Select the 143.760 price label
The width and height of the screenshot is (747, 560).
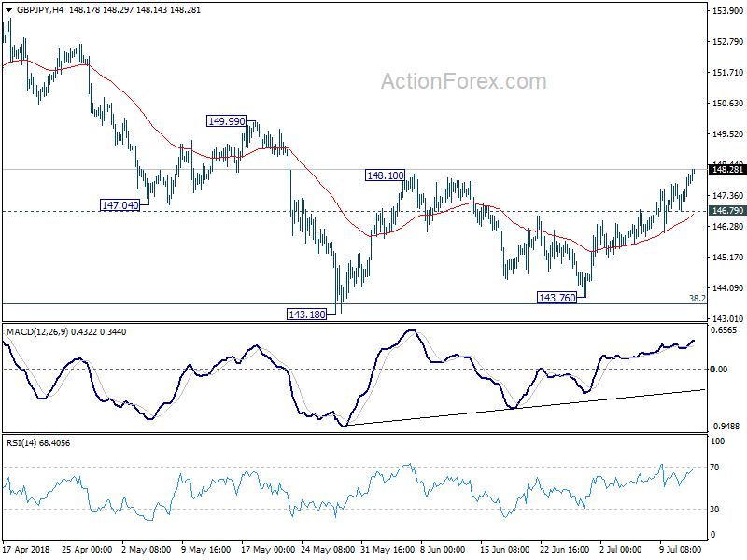pyautogui.click(x=557, y=298)
